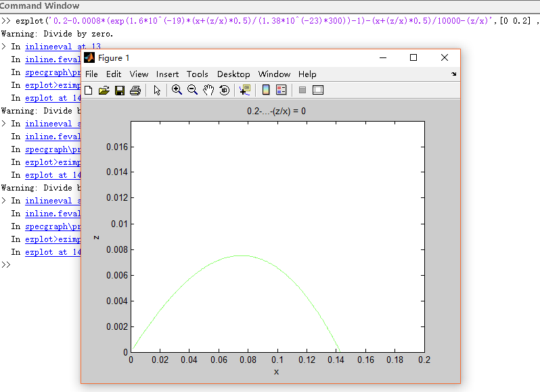Click the Show Plot Tools and Dock Figure icon
540x392 pixels.
tap(318, 90)
